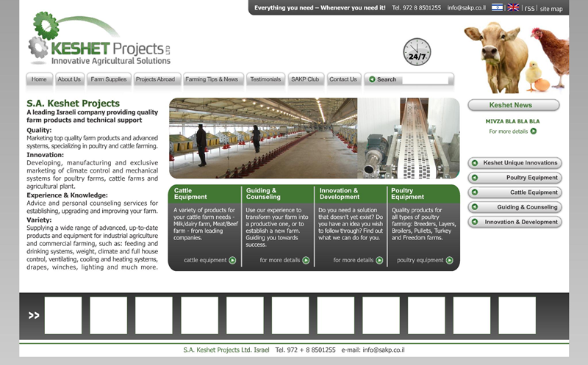This screenshot has height=365, width=588.
Task: Click the Poultry Equipment card heading
Action: [407, 194]
